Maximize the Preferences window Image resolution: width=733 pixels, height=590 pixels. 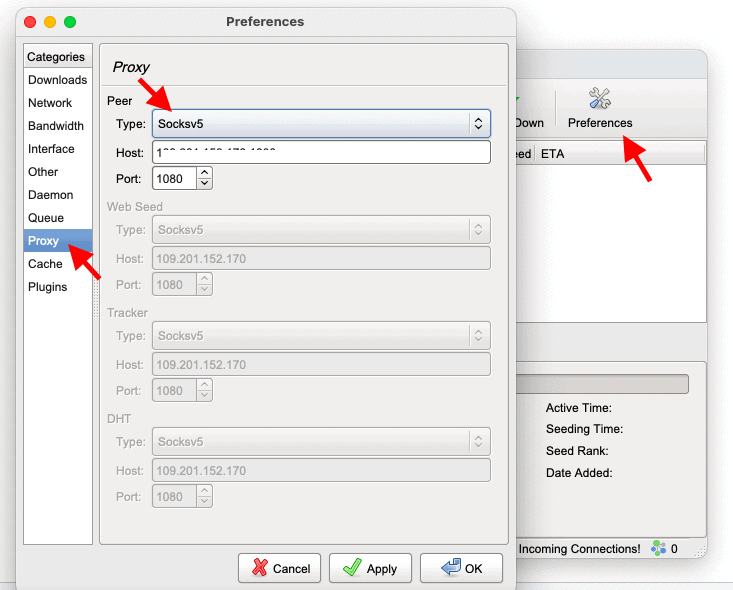pyautogui.click(x=70, y=22)
